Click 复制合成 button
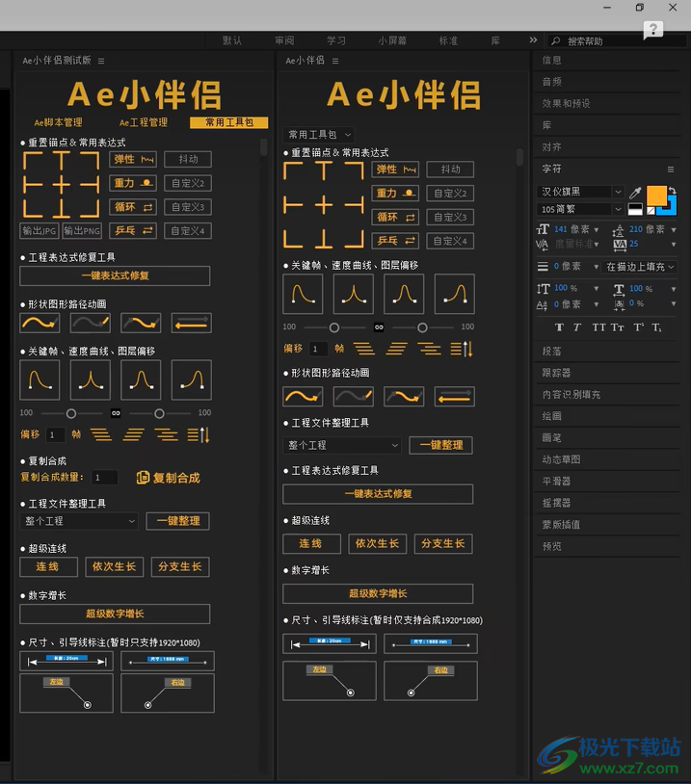The height and width of the screenshot is (784, 691). 169,478
